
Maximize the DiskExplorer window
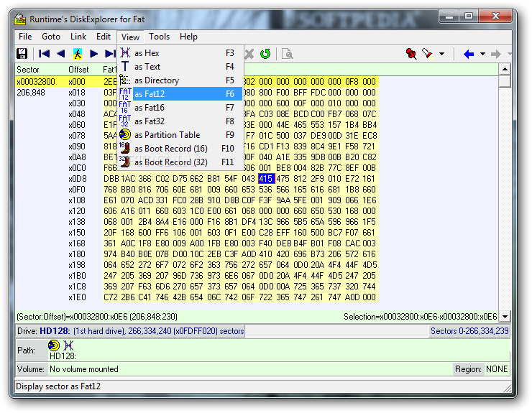[469, 16]
